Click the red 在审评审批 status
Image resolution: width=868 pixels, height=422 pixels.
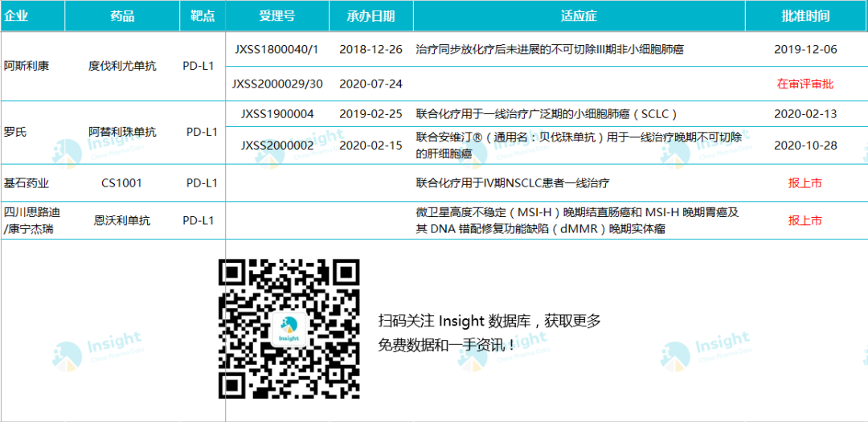tap(805, 84)
